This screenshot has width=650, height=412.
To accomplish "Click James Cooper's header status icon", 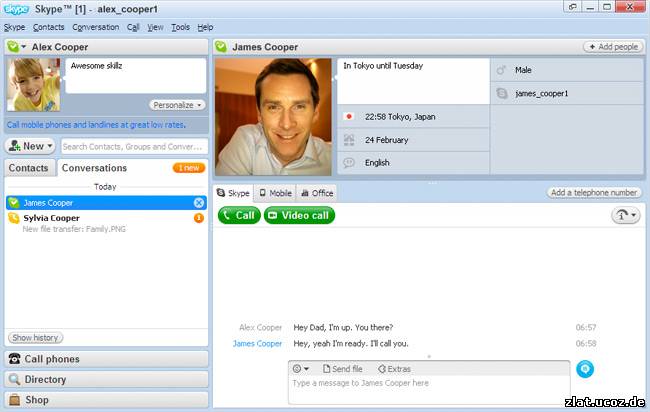I will point(221,47).
